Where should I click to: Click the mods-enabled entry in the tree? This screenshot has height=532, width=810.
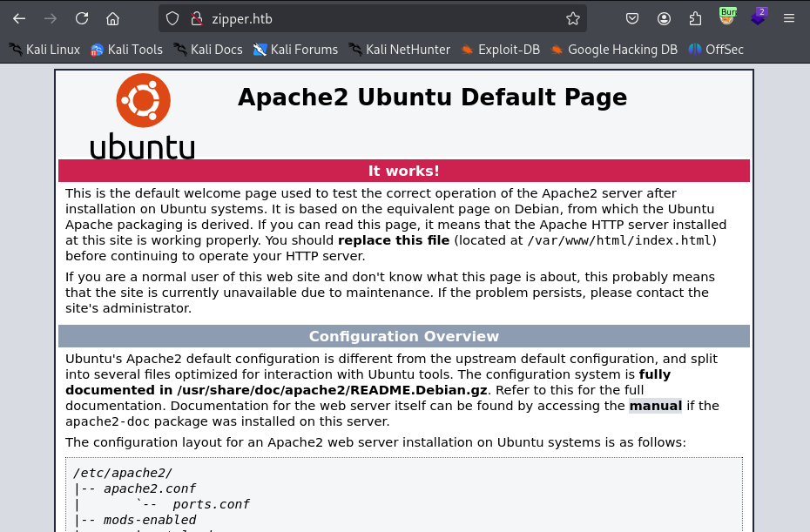point(150,520)
